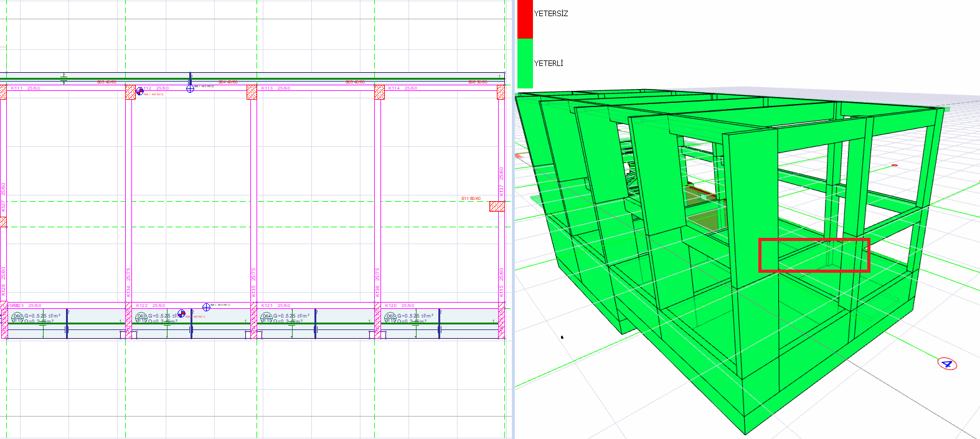The image size is (980, 439).
Task: Select the D64 slab label circle
Action: (266, 316)
